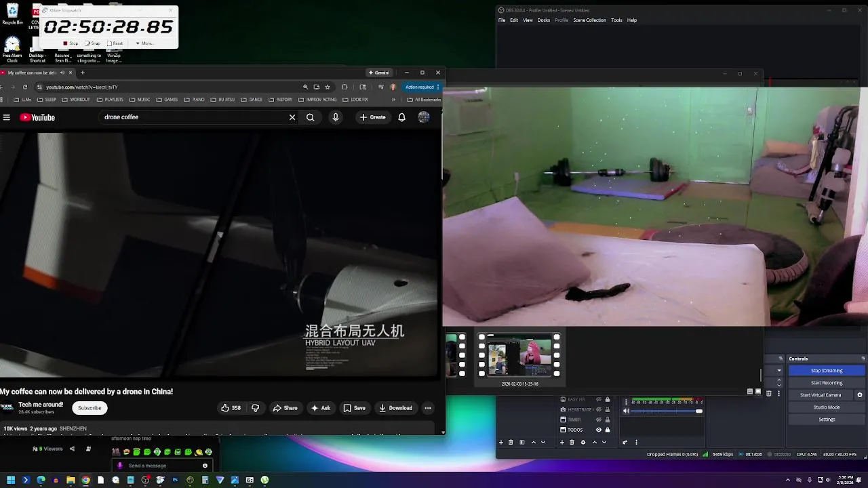Click the Windows Start button
Screen dimensions: 868x488
click(11, 480)
